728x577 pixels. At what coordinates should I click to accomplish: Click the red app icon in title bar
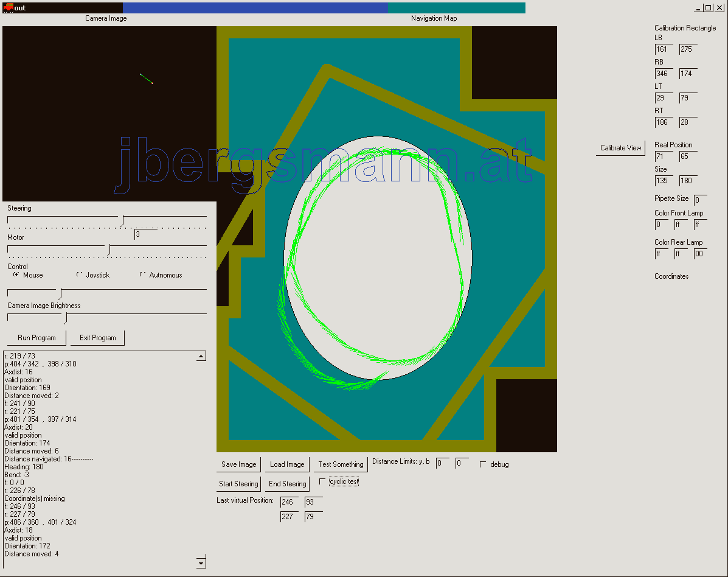click(x=8, y=8)
